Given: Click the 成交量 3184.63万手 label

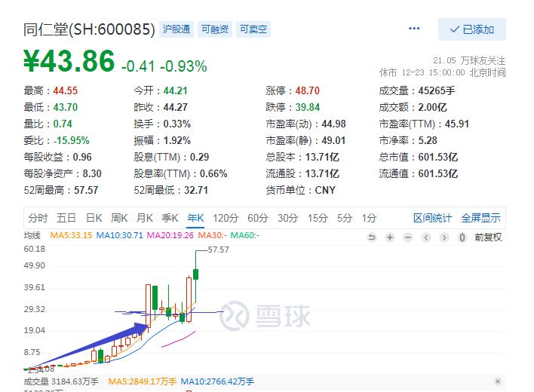Looking at the screenshot, I should click(x=61, y=381).
